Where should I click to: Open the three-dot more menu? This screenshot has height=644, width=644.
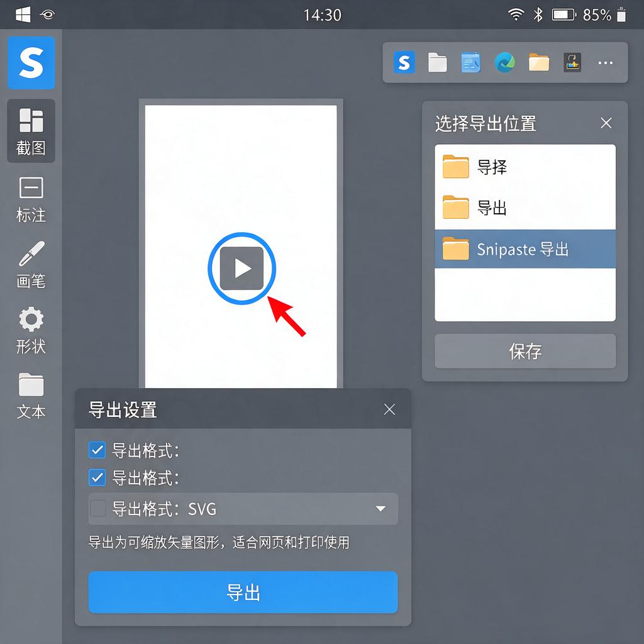pyautogui.click(x=606, y=63)
